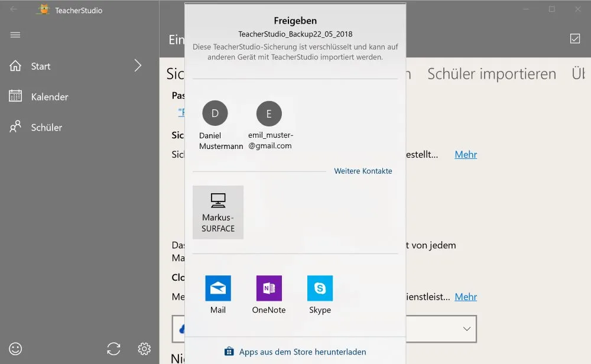The image size is (591, 364).
Task: Toggle the checkmark box in header
Action: coord(575,38)
